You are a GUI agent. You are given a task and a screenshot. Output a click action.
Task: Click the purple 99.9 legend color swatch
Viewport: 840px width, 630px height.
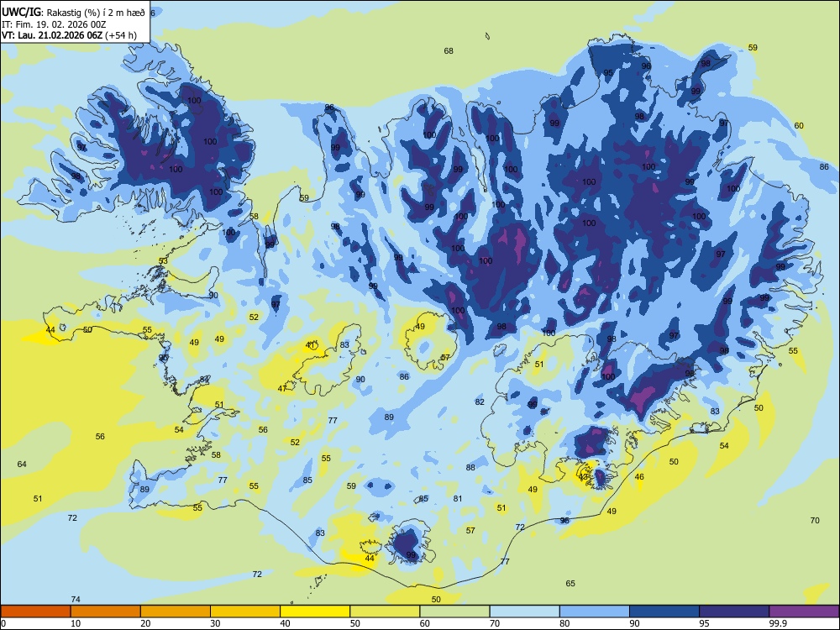804,612
